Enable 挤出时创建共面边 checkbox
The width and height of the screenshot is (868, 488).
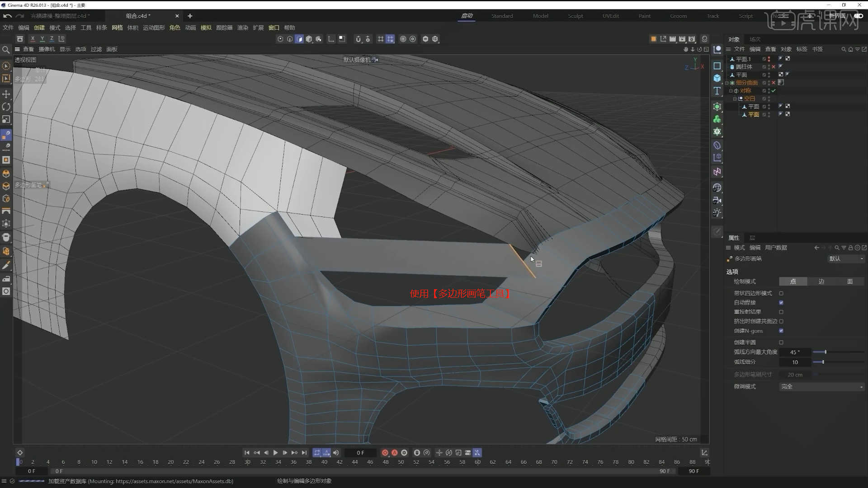(x=781, y=321)
